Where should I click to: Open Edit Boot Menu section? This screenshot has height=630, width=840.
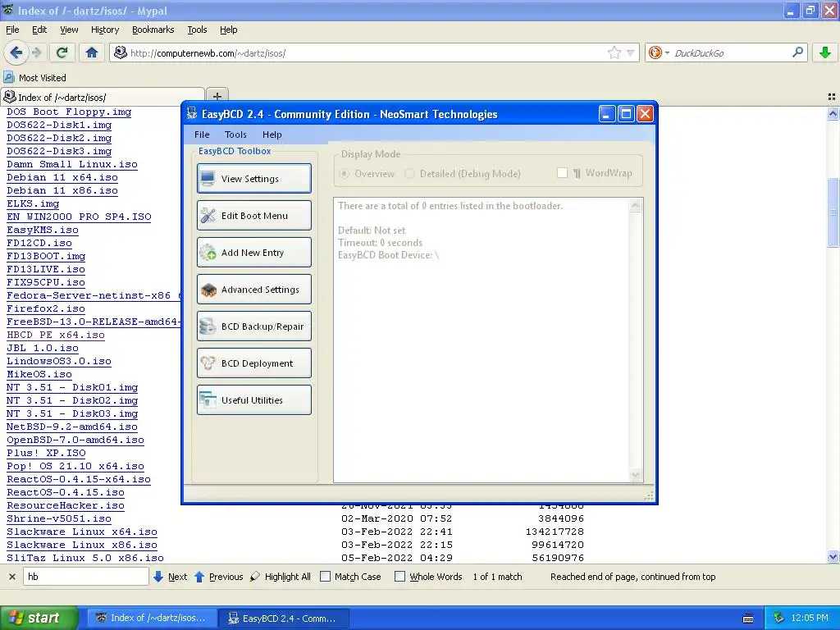[x=254, y=216]
